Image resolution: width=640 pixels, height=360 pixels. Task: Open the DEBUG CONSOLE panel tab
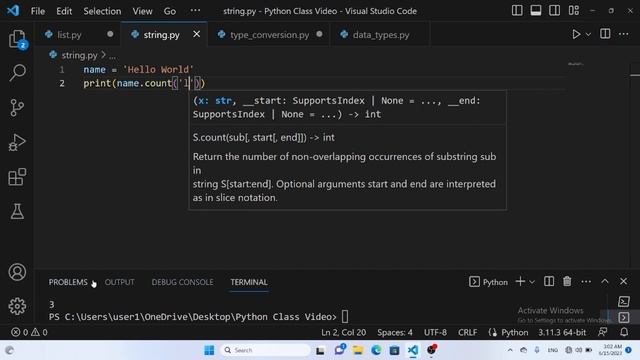click(x=182, y=282)
